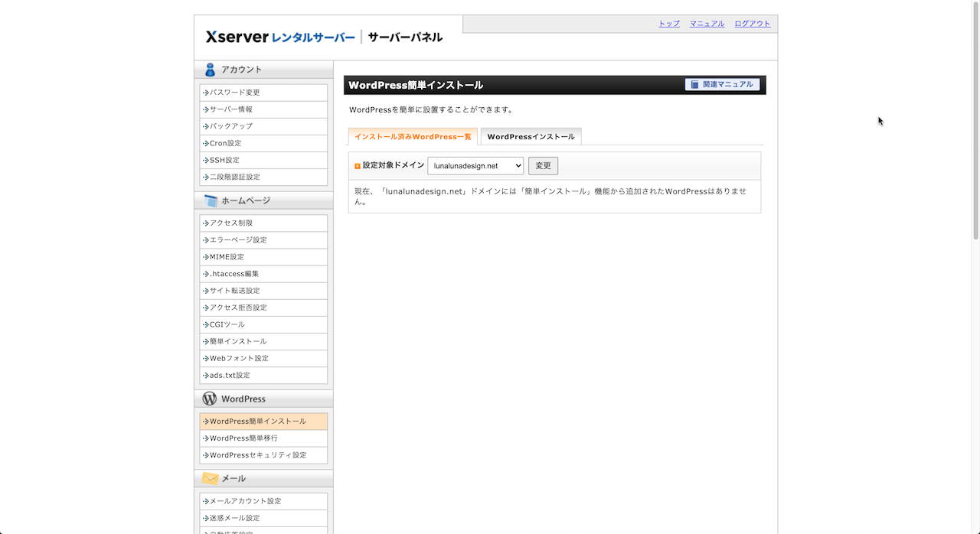980x534 pixels.
Task: Click the WordPress logo icon in sidebar
Action: (x=210, y=399)
